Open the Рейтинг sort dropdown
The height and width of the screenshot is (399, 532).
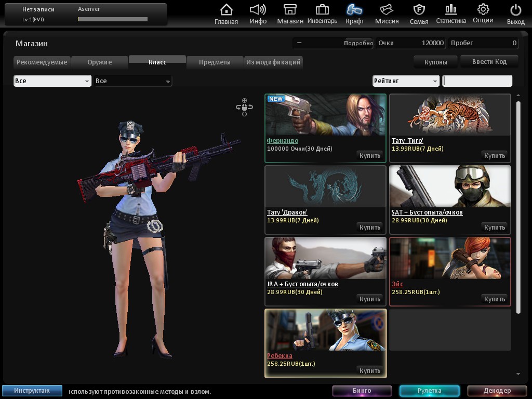point(406,81)
